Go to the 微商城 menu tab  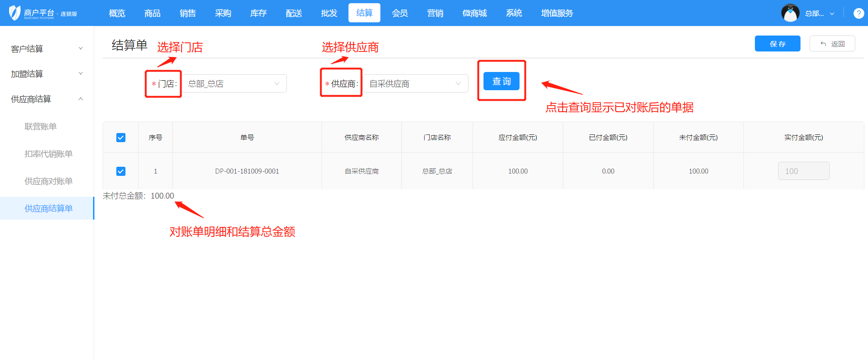[x=474, y=13]
